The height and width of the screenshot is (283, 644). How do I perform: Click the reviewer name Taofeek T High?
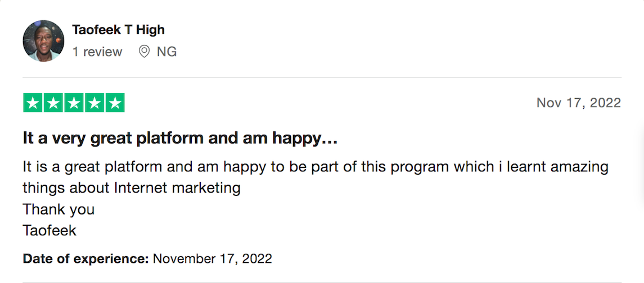click(118, 30)
